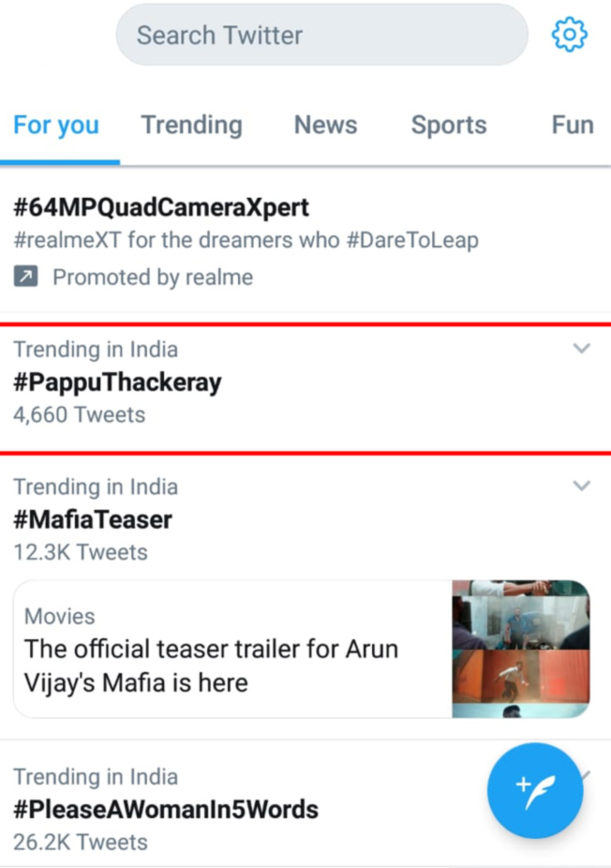Click the Search Twitter field
Image resolution: width=611 pixels, height=868 pixels.
coord(321,35)
